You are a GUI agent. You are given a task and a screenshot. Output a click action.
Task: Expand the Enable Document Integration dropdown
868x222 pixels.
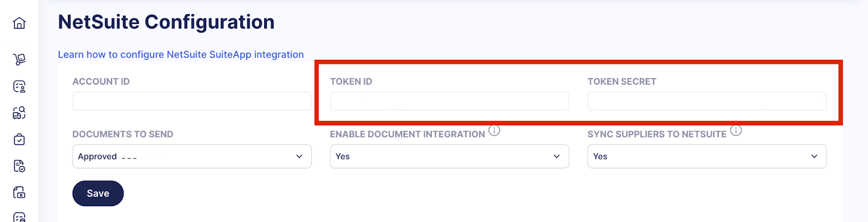click(x=449, y=156)
